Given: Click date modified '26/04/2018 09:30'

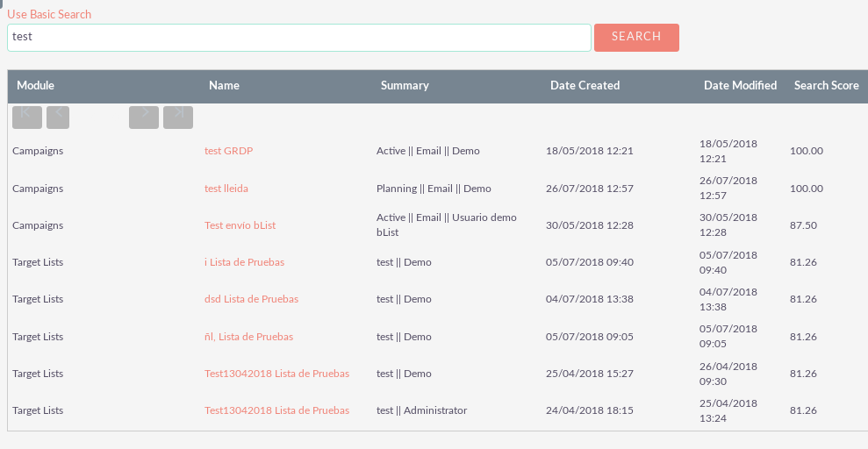Looking at the screenshot, I should tap(728, 374).
